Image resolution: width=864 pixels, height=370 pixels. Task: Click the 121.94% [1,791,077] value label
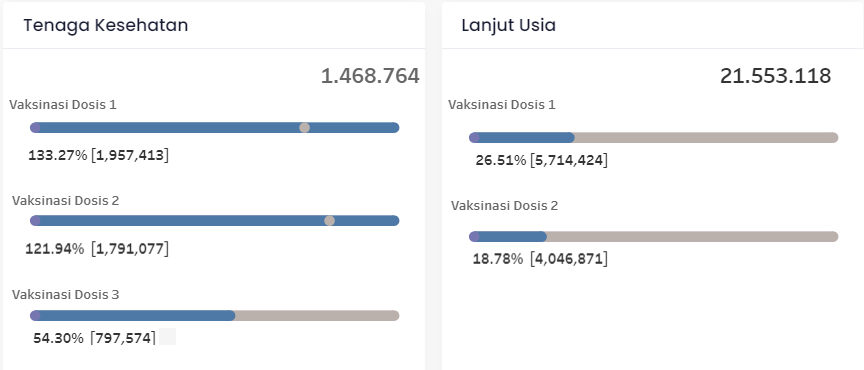coord(97,249)
